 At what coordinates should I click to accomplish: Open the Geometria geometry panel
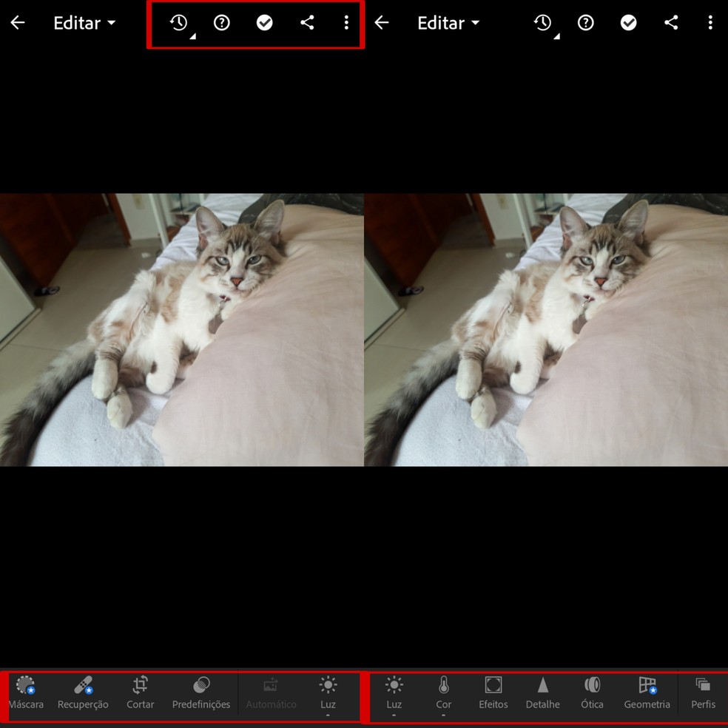click(647, 692)
